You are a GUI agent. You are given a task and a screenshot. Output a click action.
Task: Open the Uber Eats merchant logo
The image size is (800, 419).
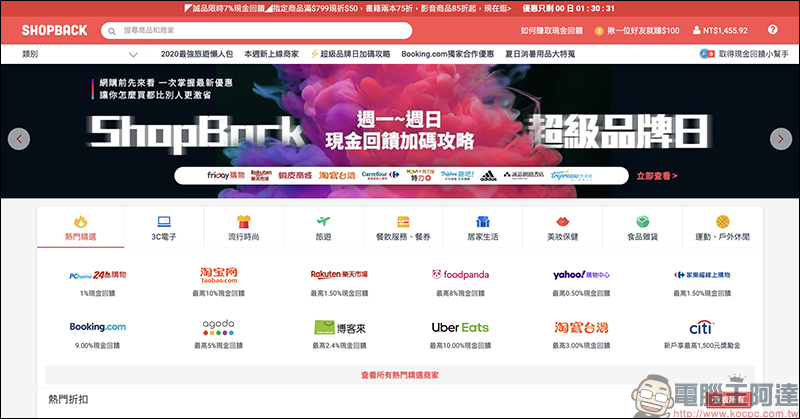coord(459,327)
